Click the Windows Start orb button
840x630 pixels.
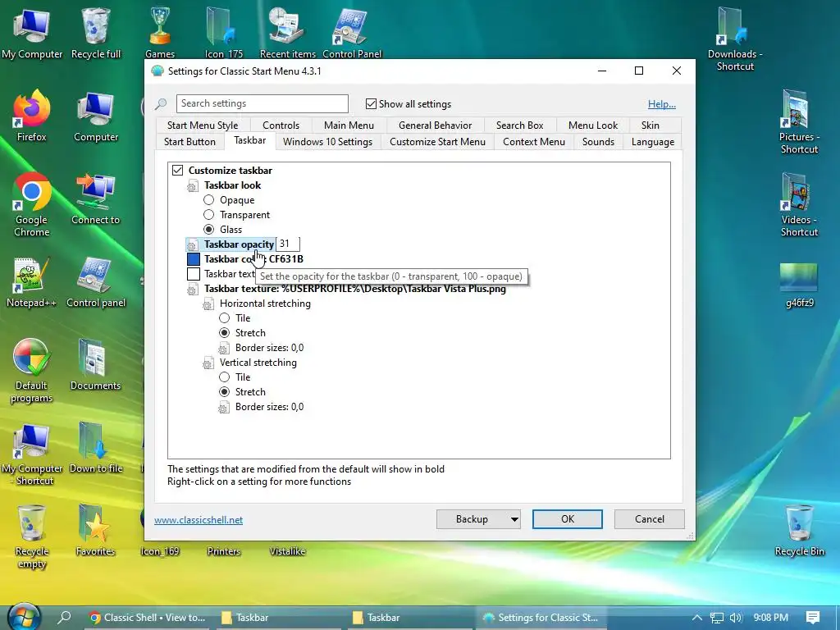(x=24, y=618)
